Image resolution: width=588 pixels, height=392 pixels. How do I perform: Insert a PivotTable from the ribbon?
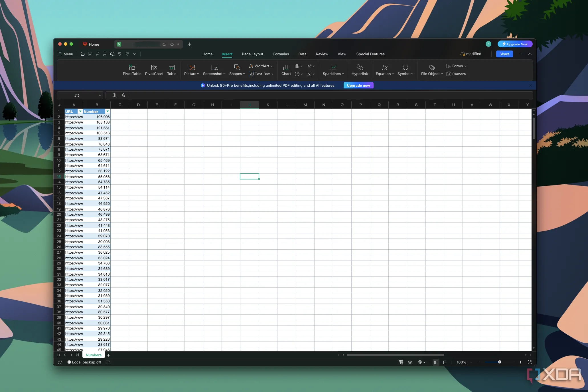pyautogui.click(x=132, y=70)
